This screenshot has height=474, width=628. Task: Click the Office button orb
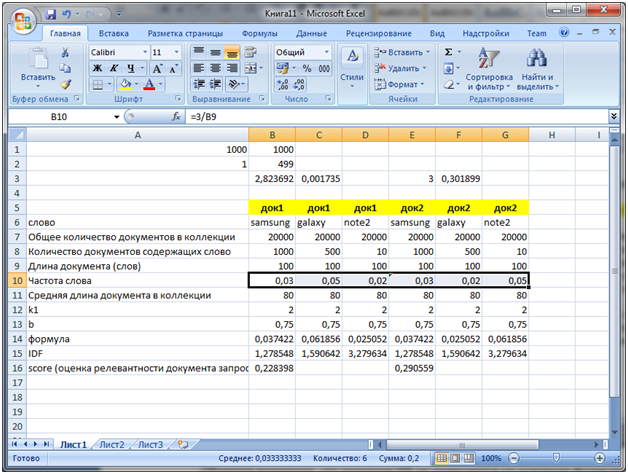[x=23, y=20]
